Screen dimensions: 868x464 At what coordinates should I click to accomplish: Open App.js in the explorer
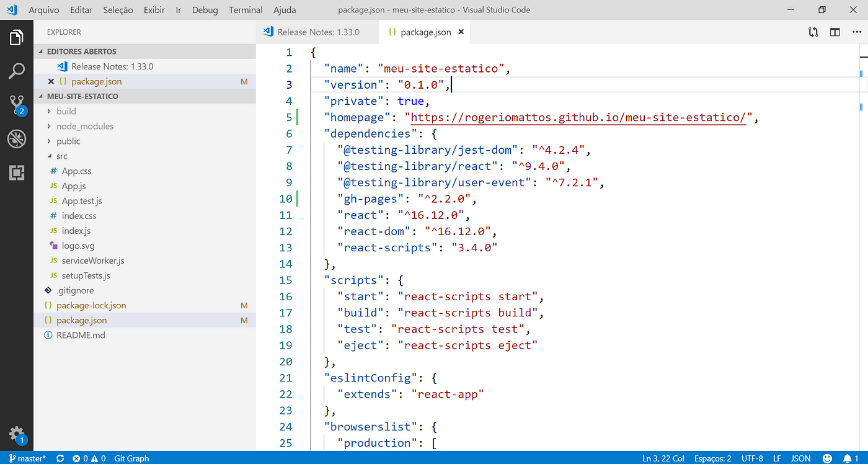click(144, 186)
